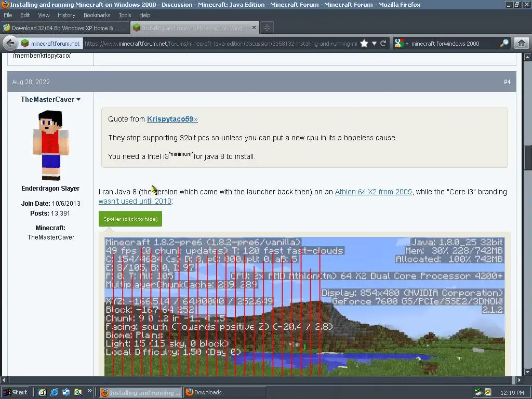Image resolution: width=532 pixels, height=399 pixels.
Task: Switch to Download Windows XP Home tab
Action: (64, 28)
